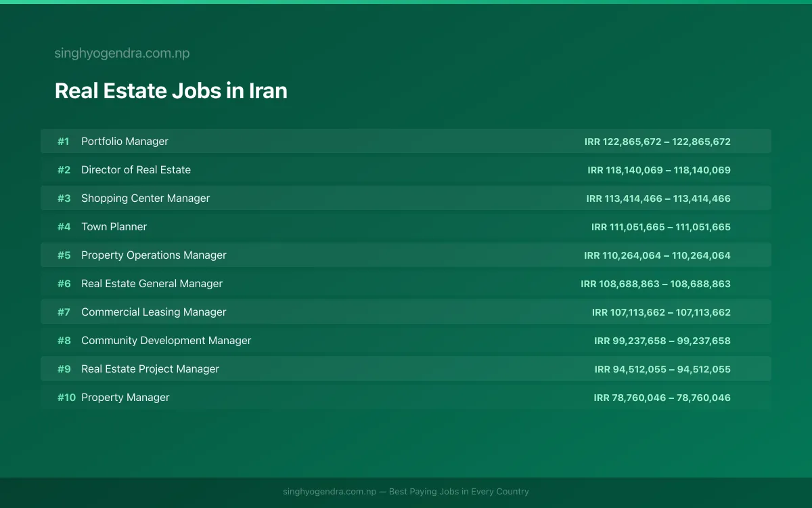Select salary IRR 113,414,466 – 113,414,466

tap(658, 198)
